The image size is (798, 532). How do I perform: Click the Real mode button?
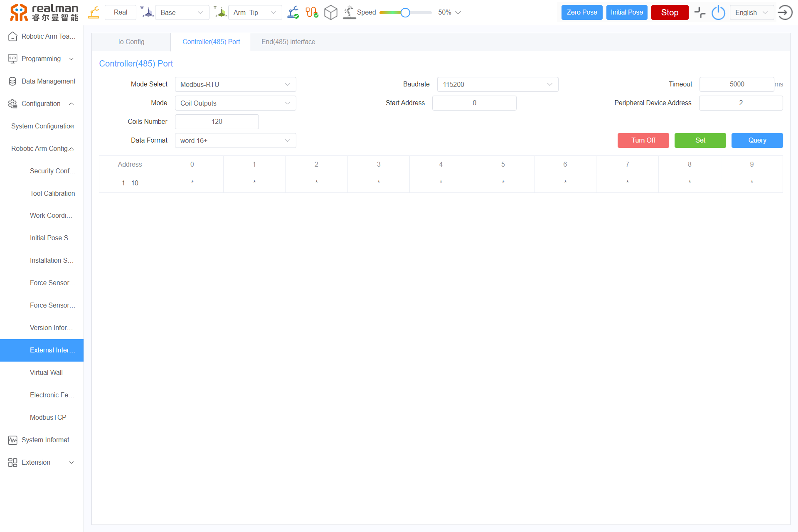click(121, 12)
